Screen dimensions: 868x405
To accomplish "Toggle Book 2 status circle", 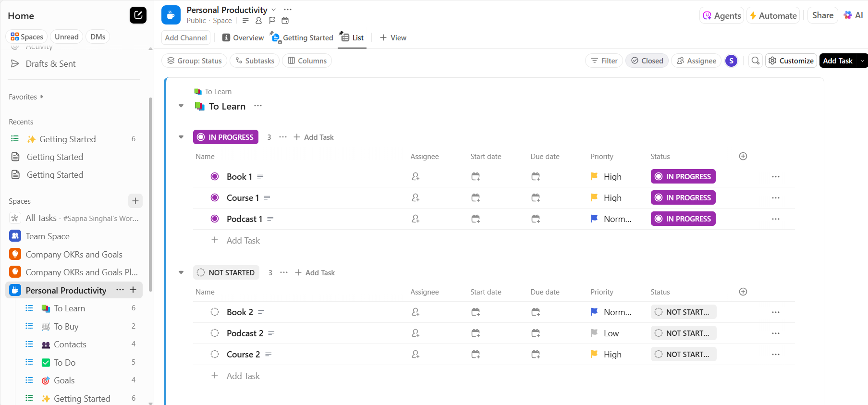I will pyautogui.click(x=215, y=312).
